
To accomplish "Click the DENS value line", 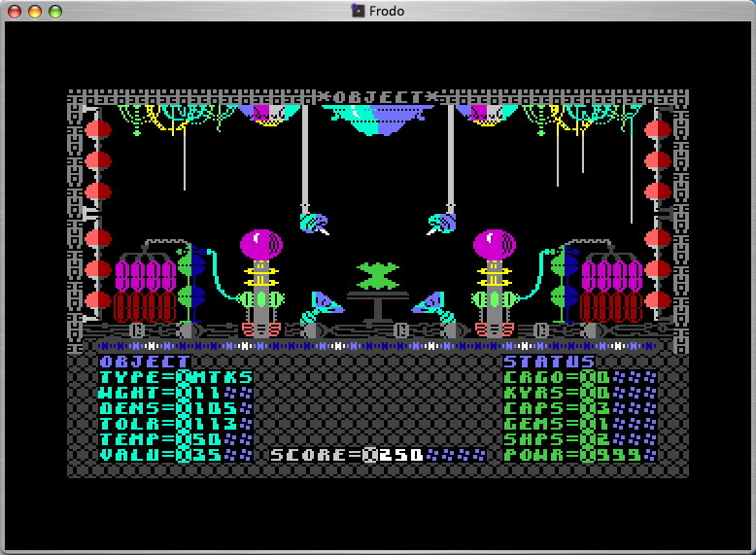I will click(x=176, y=408).
